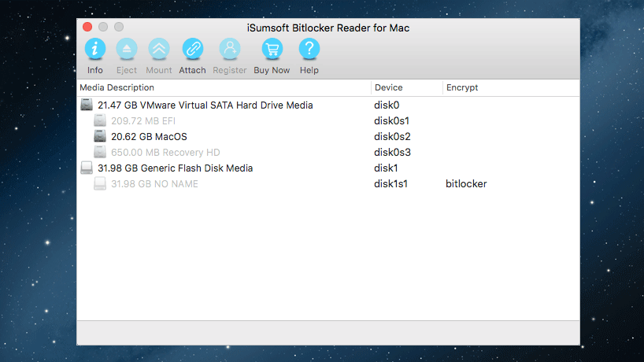Image resolution: width=644 pixels, height=362 pixels.
Task: Open the Info toolbar icon
Action: click(95, 50)
